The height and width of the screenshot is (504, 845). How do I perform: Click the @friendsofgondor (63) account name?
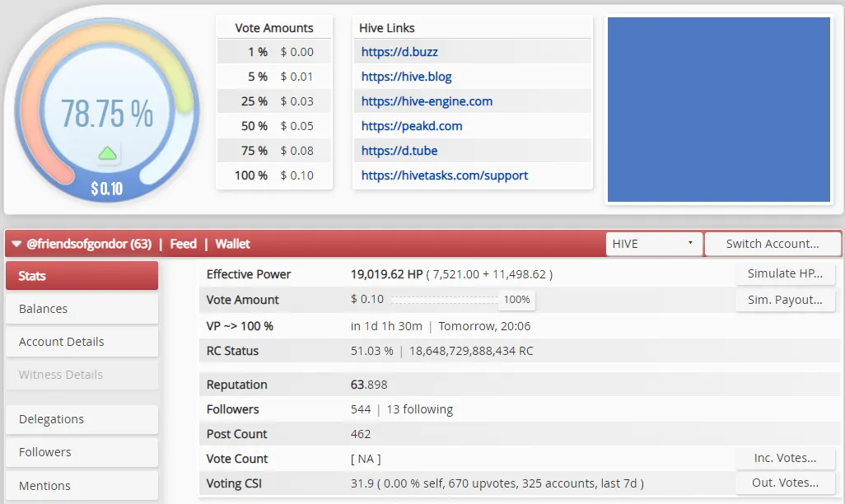point(90,245)
